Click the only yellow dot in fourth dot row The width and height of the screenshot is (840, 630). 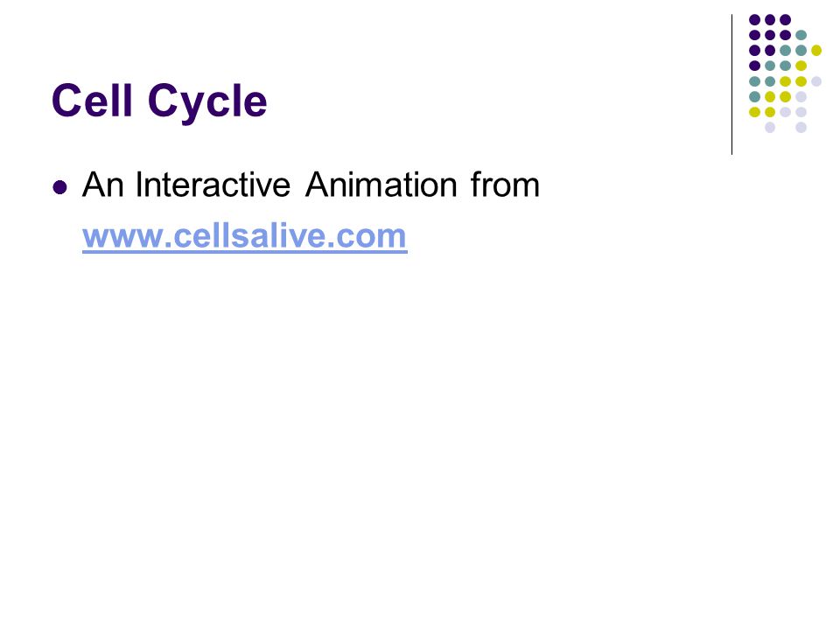(x=801, y=66)
